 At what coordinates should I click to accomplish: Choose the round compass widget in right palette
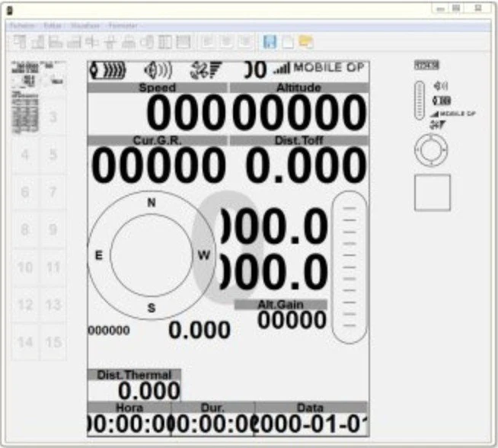point(431,149)
